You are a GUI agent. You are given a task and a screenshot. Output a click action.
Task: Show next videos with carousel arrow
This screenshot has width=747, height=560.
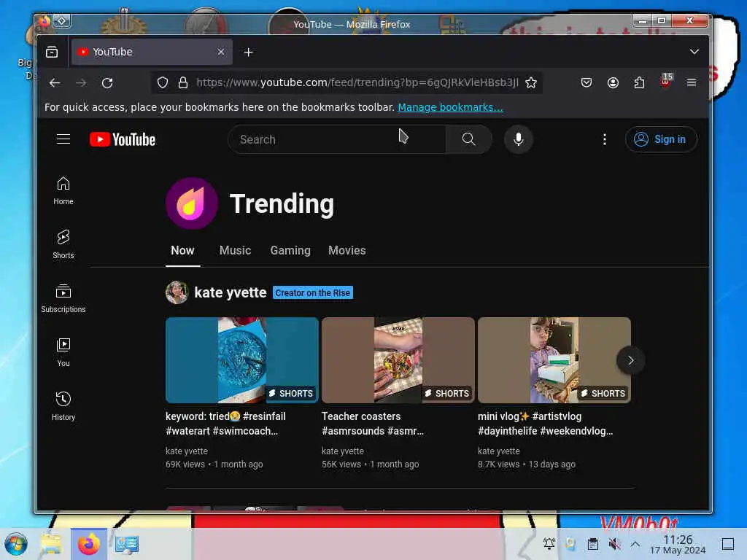[631, 360]
